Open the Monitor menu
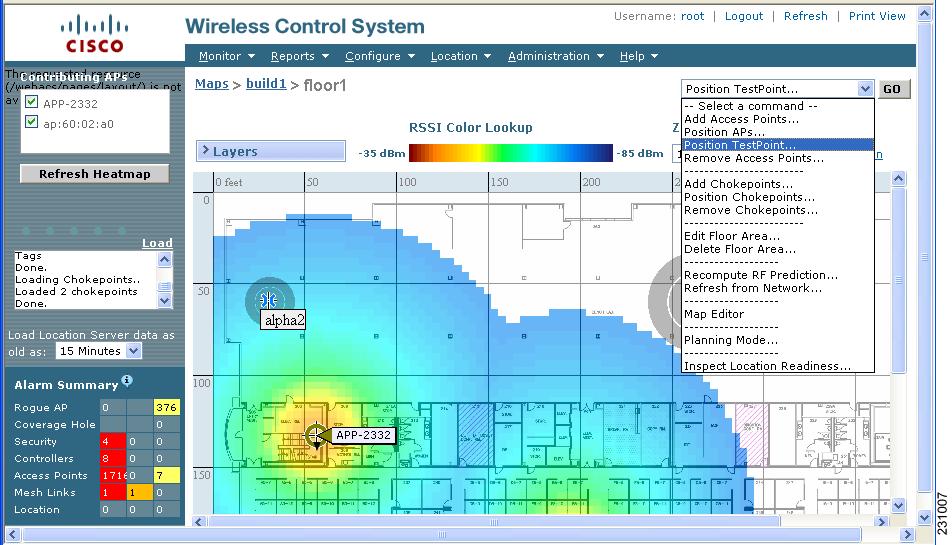The image size is (952, 545). (x=226, y=56)
